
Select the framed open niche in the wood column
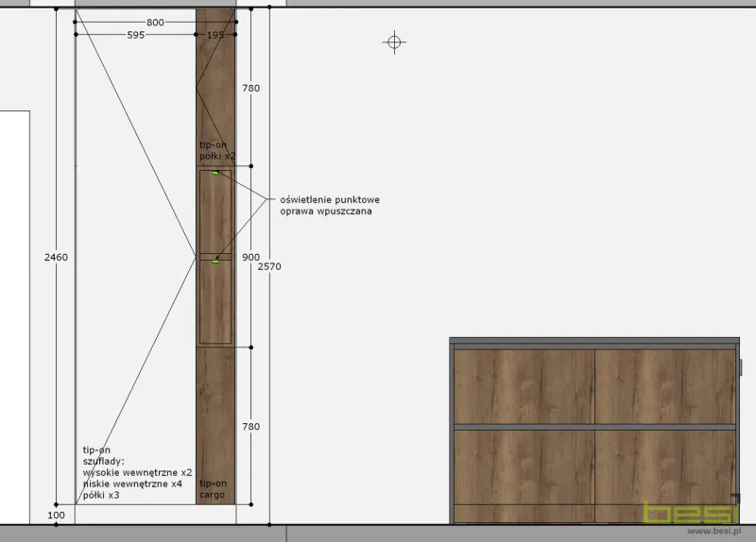click(215, 257)
